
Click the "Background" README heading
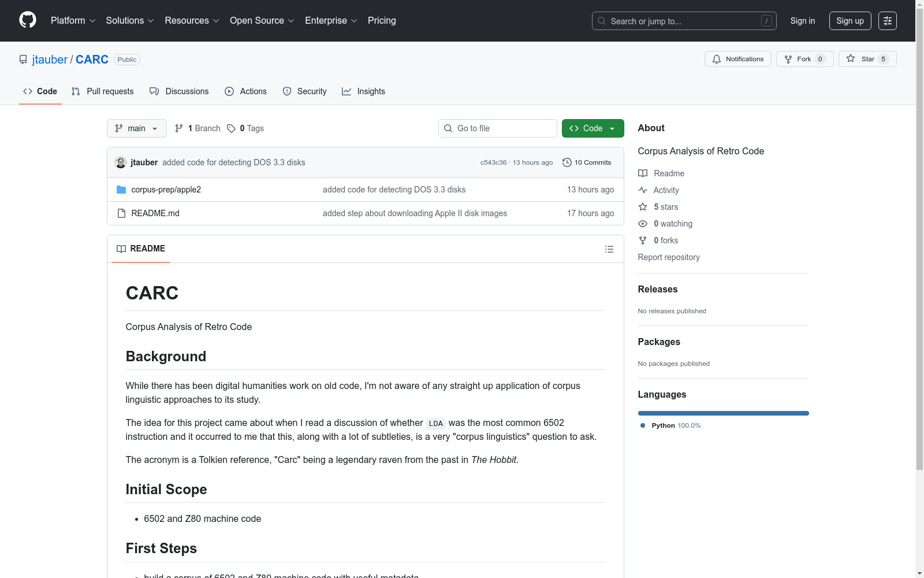(x=166, y=356)
